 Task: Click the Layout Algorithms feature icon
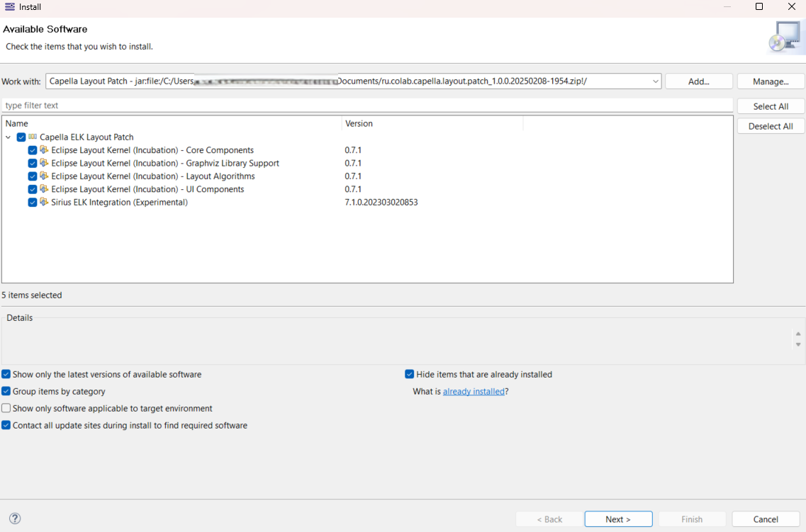click(x=44, y=176)
